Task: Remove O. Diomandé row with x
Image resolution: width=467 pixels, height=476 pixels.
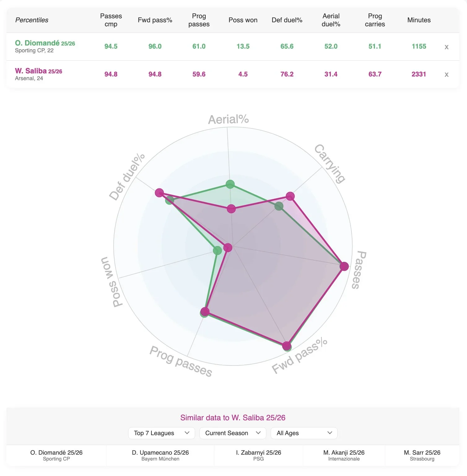Action: [446, 47]
